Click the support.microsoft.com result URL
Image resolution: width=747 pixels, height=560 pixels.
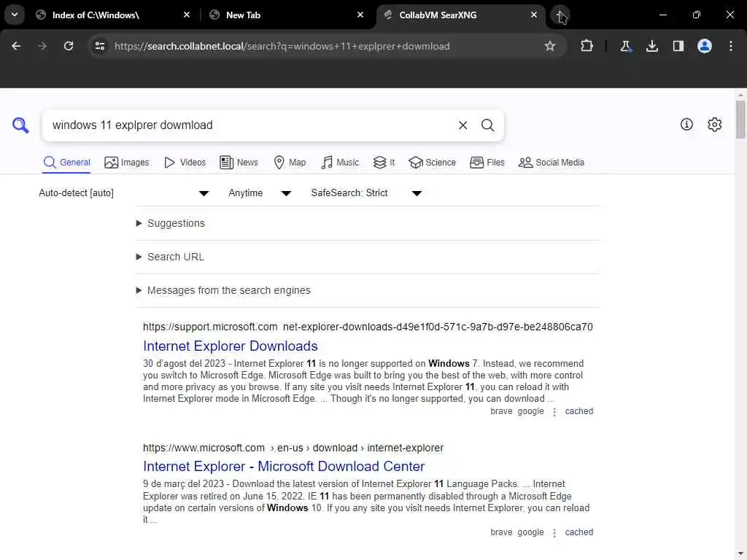point(368,327)
